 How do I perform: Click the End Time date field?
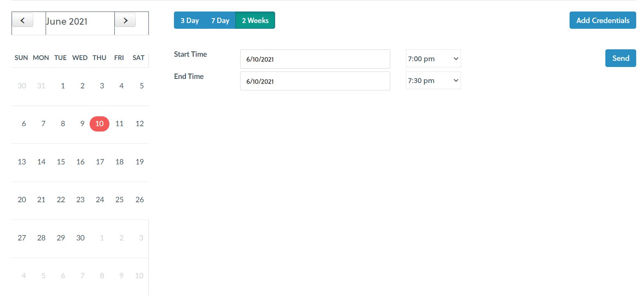[x=315, y=81]
